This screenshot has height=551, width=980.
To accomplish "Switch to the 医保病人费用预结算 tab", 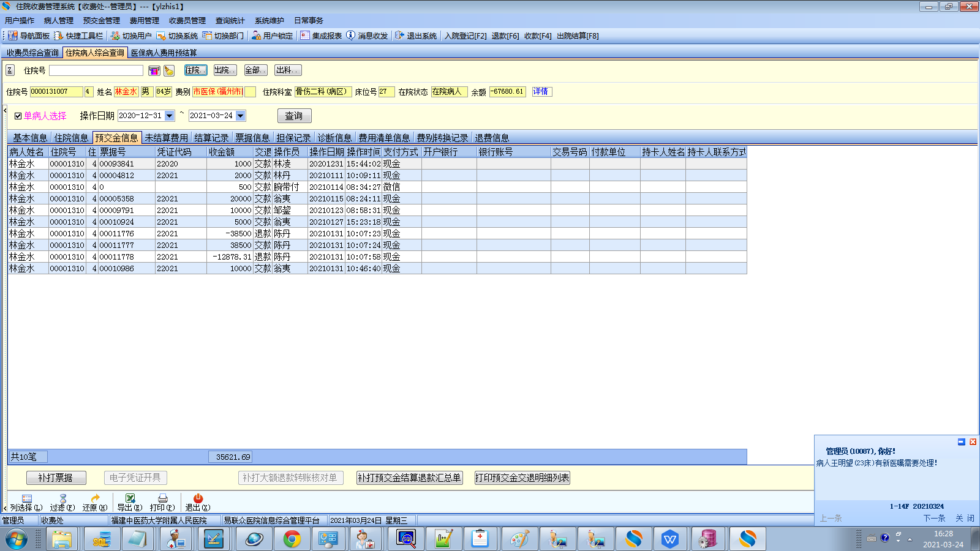I will click(164, 53).
